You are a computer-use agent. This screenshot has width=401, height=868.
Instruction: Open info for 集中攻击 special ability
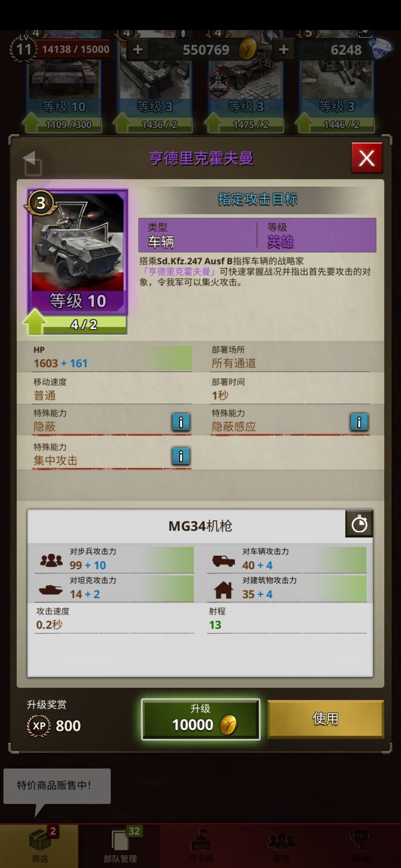click(x=181, y=456)
